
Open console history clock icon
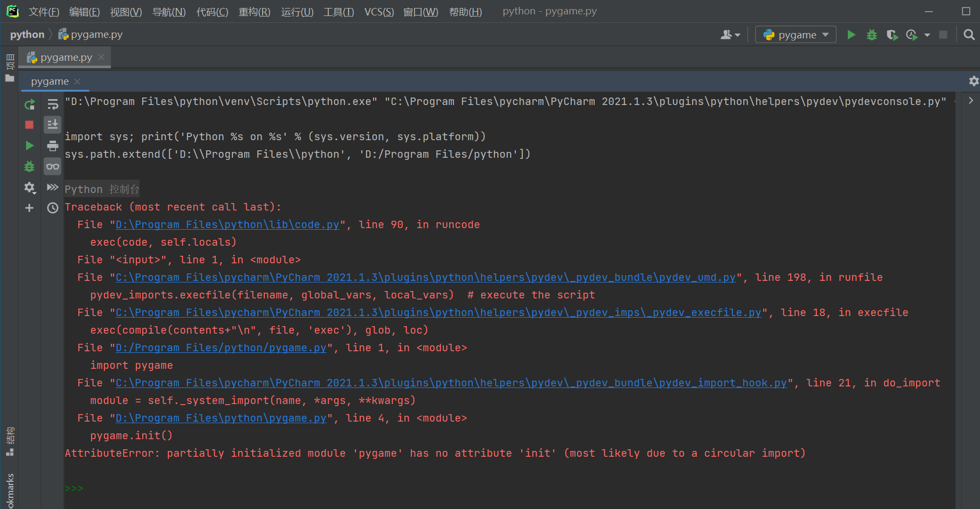52,208
